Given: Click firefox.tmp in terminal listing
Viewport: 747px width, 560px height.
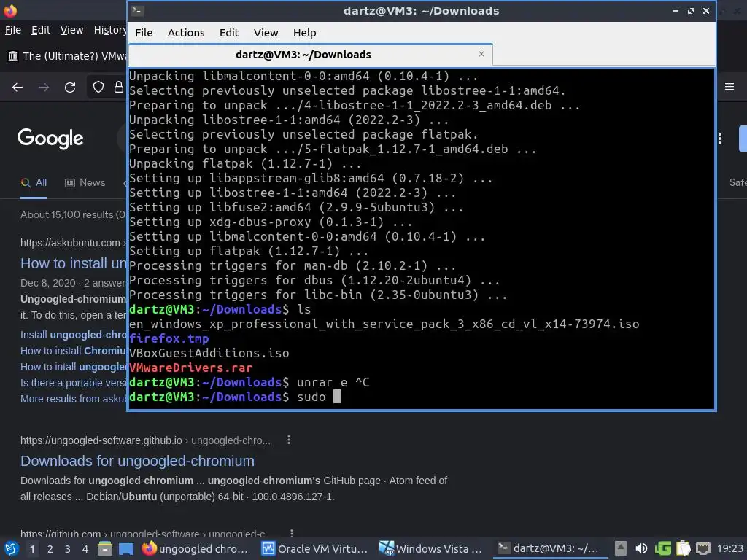Looking at the screenshot, I should [x=169, y=338].
